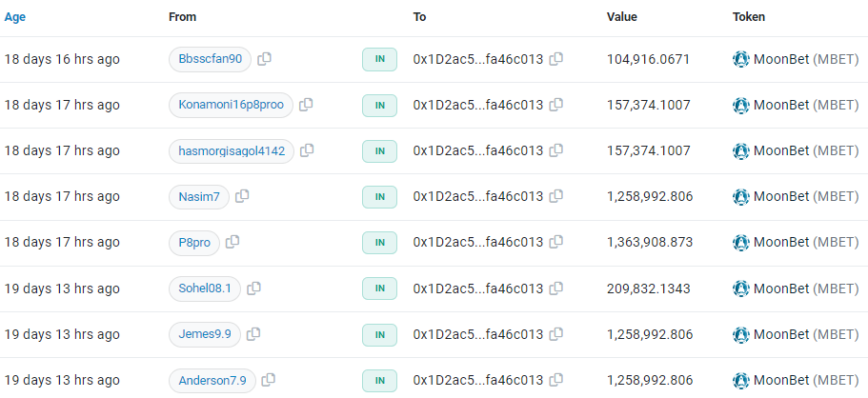Click the MoonBet token icon in the Bbsscfan90 row
Image resolution: width=868 pixels, height=398 pixels.
point(740,59)
